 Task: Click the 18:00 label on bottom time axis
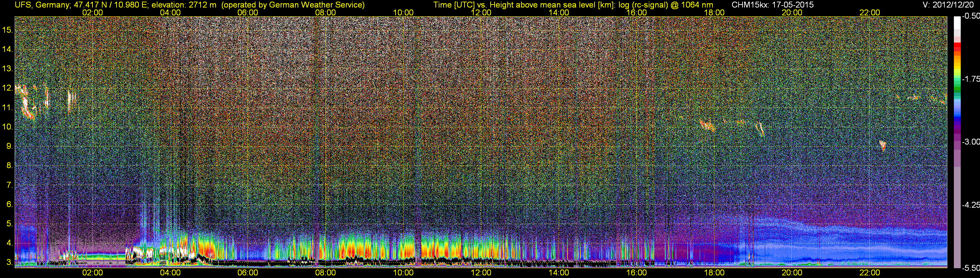point(714,273)
